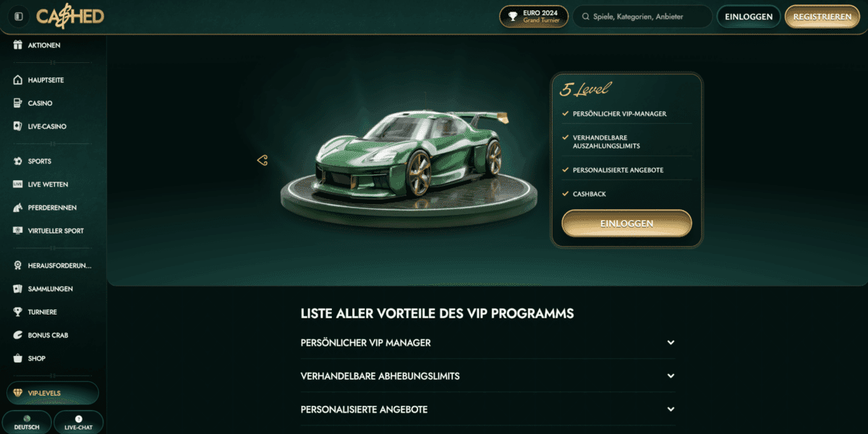Expand Persönlicher VIP Manager section
The image size is (868, 434).
pos(488,343)
